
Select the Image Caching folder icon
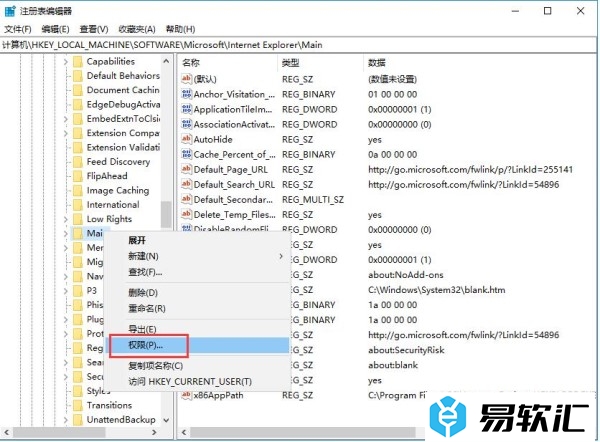(78, 191)
